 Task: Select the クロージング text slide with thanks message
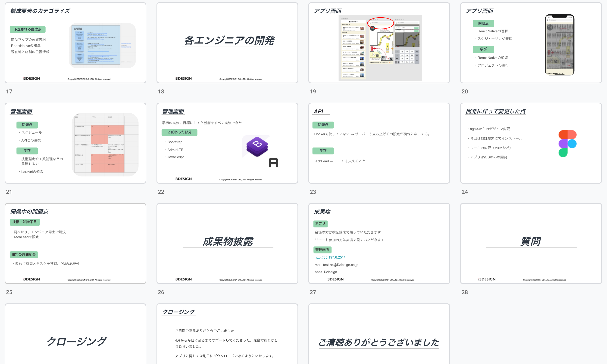(x=227, y=334)
